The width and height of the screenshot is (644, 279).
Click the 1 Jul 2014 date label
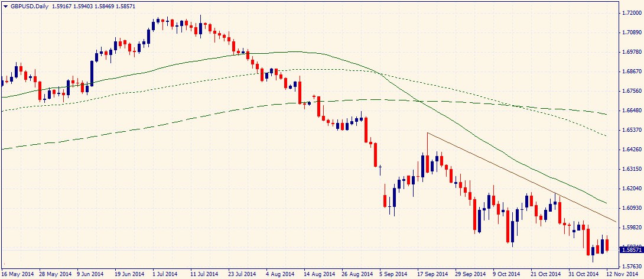pos(165,274)
